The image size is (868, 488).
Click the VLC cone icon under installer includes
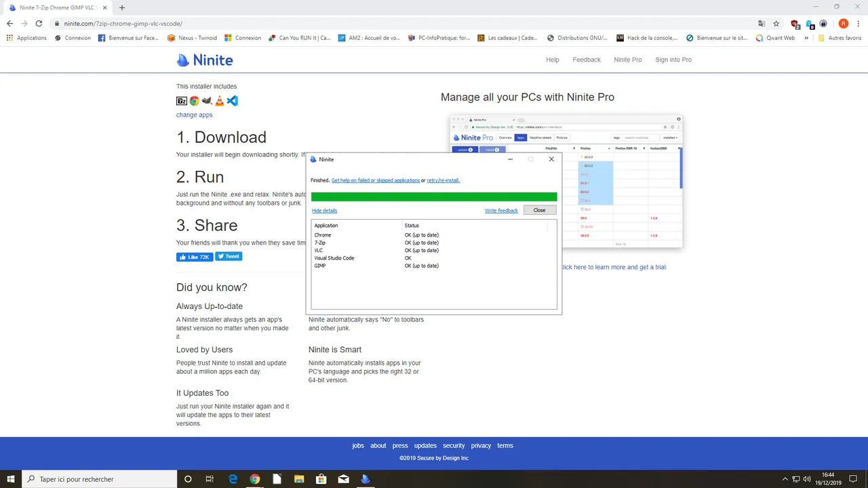pyautogui.click(x=219, y=101)
